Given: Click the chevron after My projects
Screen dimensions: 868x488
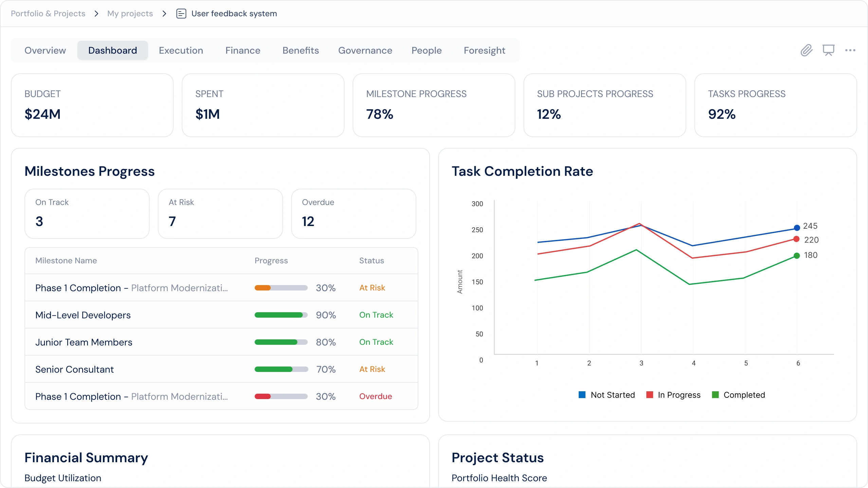Looking at the screenshot, I should point(164,14).
